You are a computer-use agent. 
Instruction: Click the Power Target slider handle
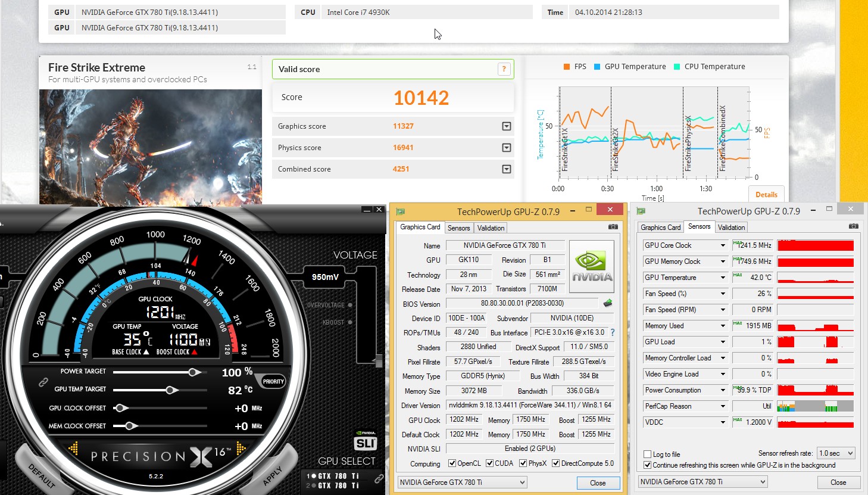193,372
